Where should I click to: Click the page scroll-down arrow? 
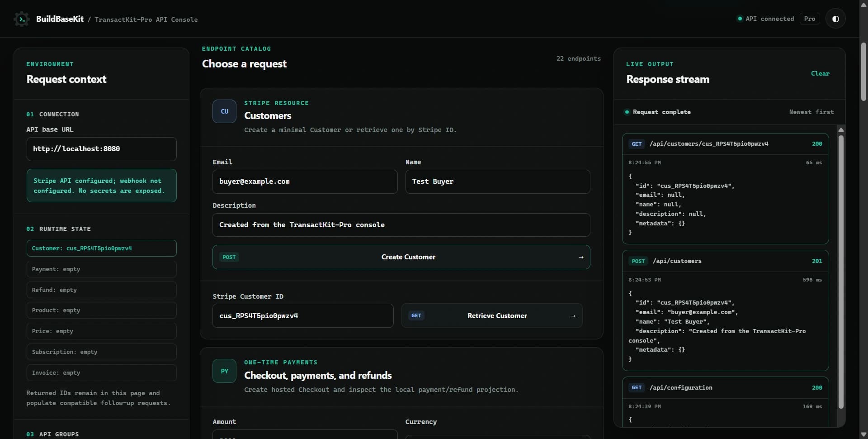click(x=863, y=435)
